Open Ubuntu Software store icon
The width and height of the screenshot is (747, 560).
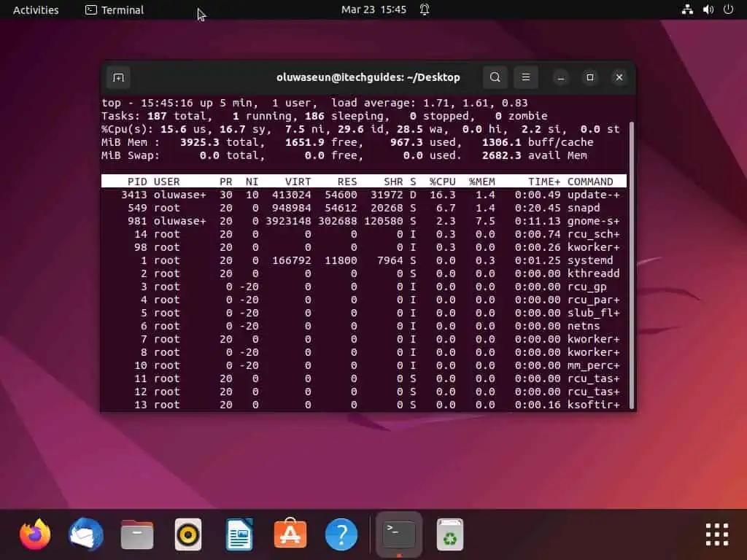coord(290,535)
